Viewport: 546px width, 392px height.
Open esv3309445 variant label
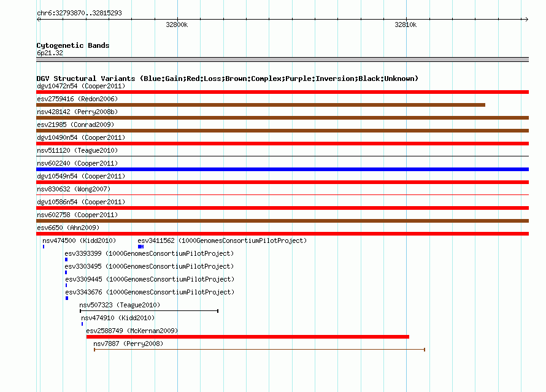click(150, 279)
